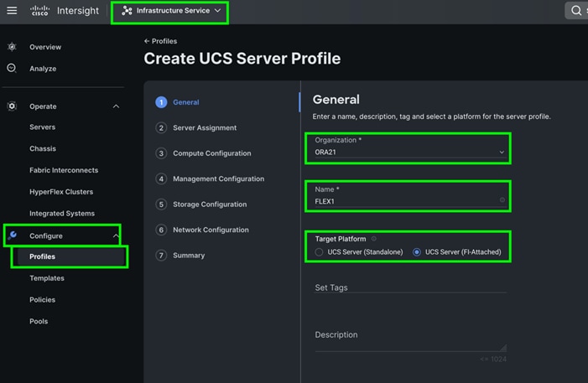The width and height of the screenshot is (588, 383).
Task: Go to Management Configuration step
Action: (x=219, y=179)
